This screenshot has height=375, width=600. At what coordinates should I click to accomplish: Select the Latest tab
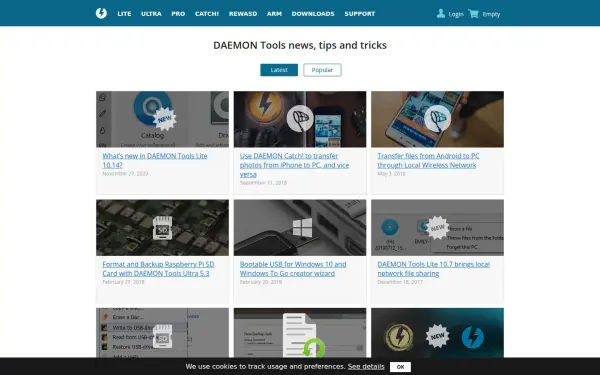[279, 70]
